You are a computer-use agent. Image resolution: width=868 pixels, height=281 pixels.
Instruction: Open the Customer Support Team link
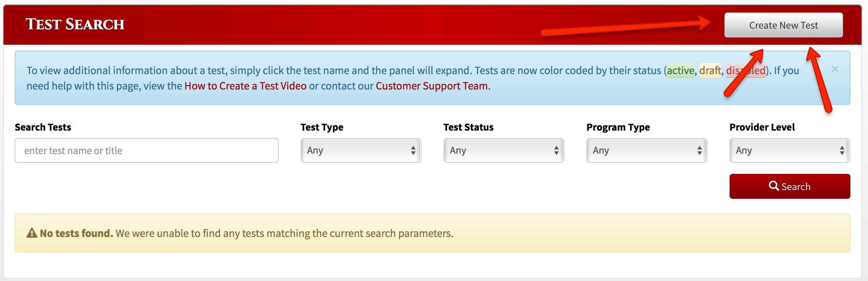coord(432,86)
